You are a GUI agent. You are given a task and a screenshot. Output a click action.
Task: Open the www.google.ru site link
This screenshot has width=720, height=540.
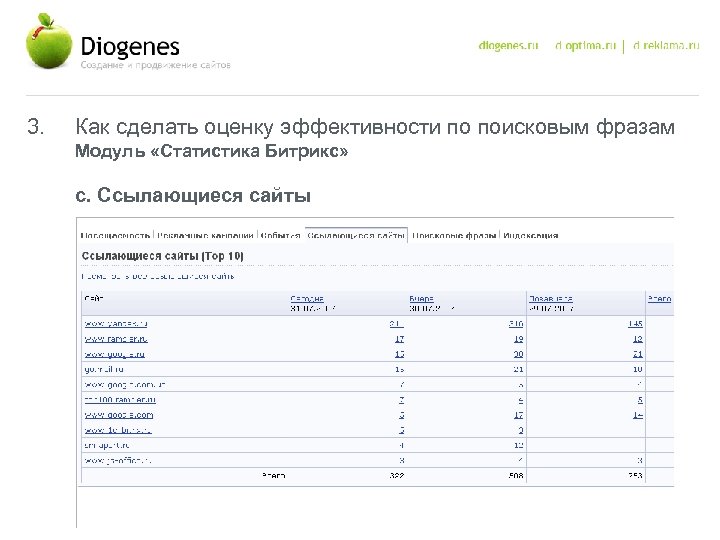pos(116,354)
